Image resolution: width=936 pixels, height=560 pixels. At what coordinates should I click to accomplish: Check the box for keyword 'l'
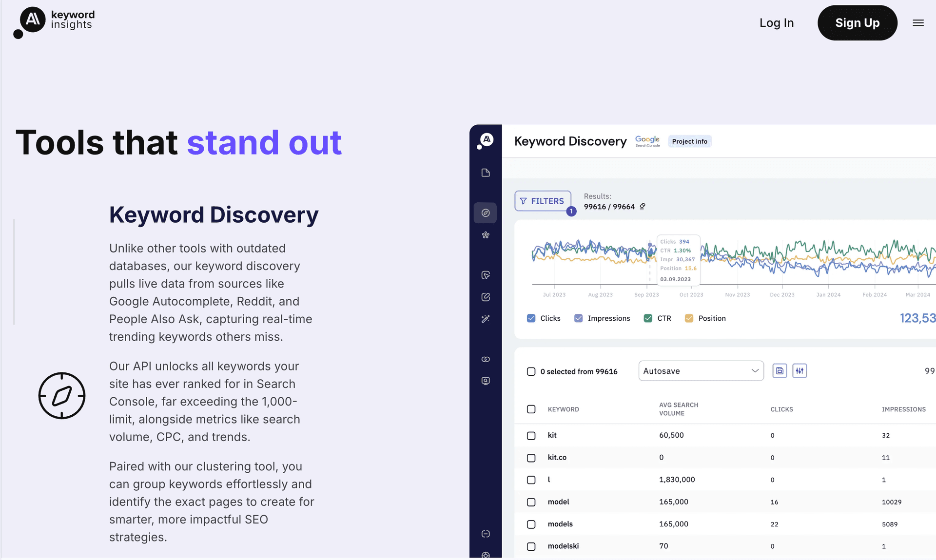[x=531, y=480]
